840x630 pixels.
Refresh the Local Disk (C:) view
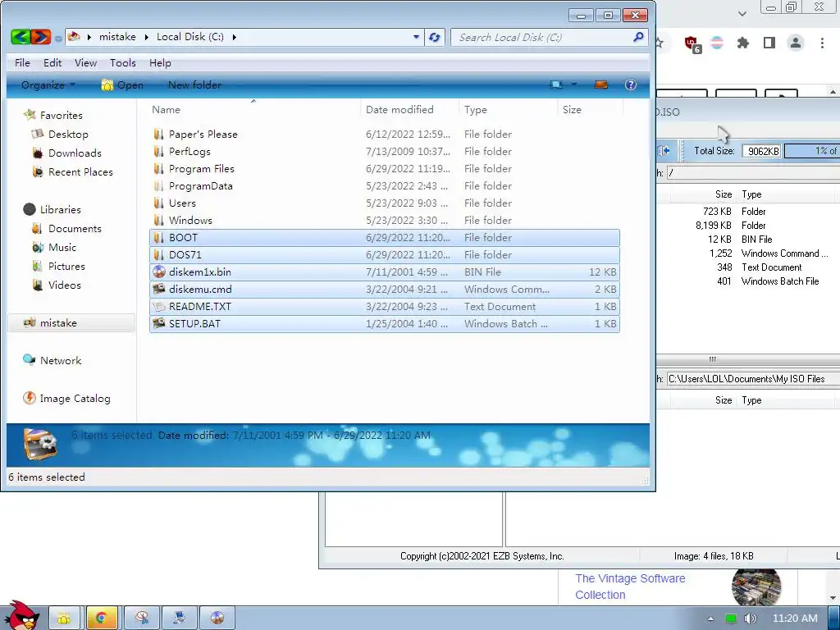[434, 37]
